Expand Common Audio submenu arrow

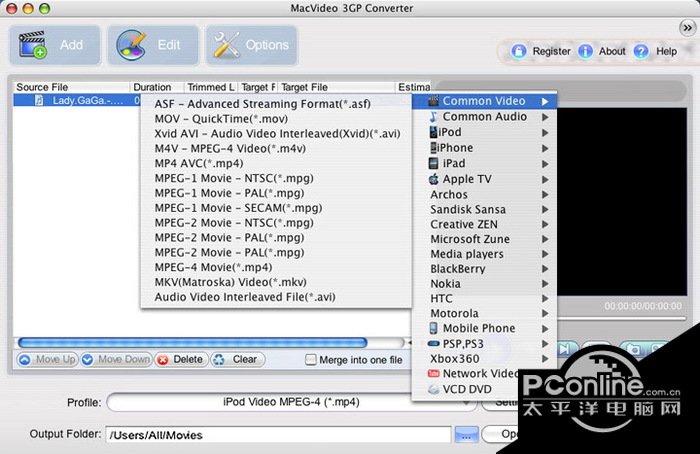[x=545, y=117]
